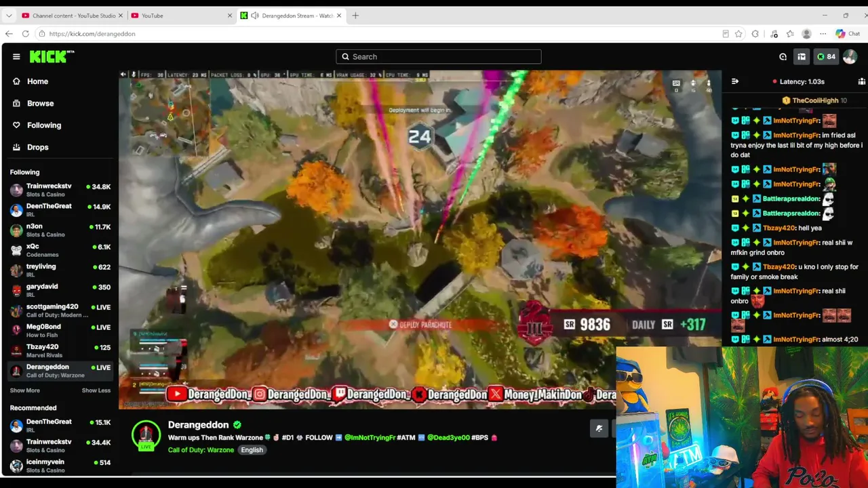Select Meg0Bond in the Following list
Screen dimensions: 868x488
(x=60, y=331)
